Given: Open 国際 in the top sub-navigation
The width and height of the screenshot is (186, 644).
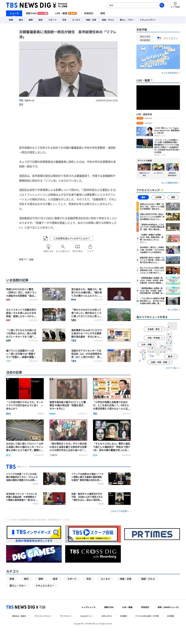Looking at the screenshot, I should click(31, 20).
